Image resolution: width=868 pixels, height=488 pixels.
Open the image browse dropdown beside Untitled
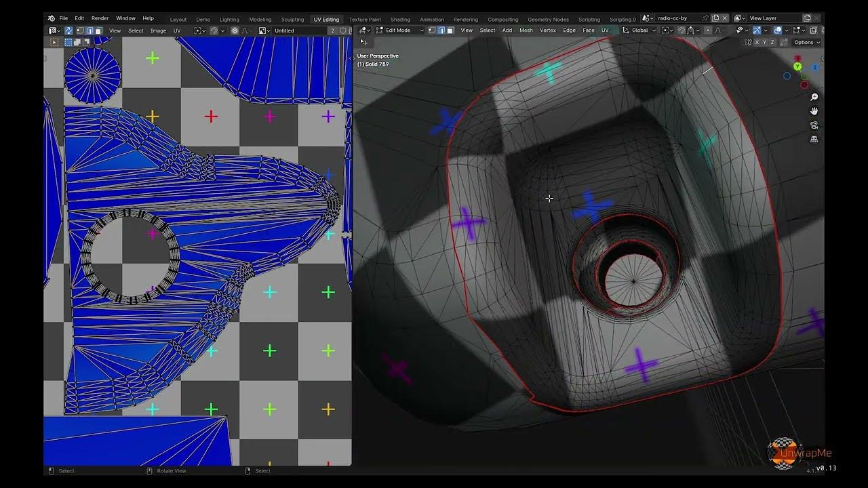[264, 30]
